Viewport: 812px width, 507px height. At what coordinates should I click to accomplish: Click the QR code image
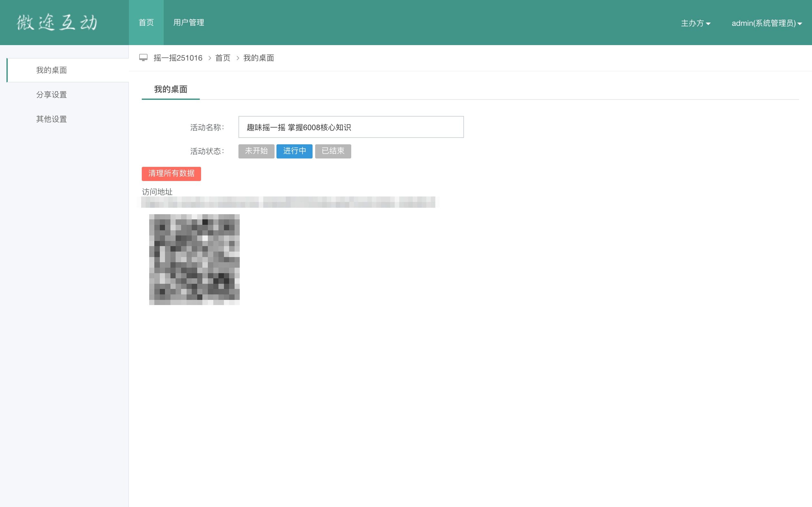pos(195,260)
